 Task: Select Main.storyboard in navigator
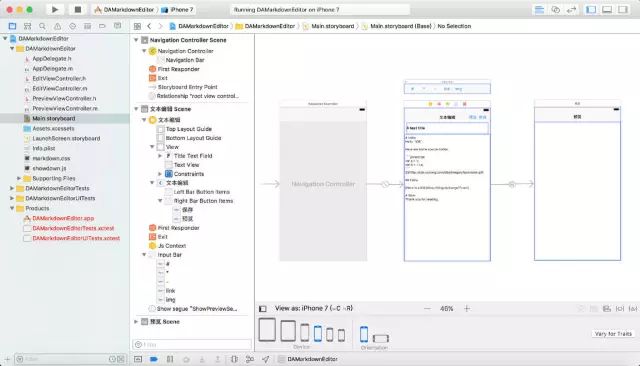pos(53,118)
